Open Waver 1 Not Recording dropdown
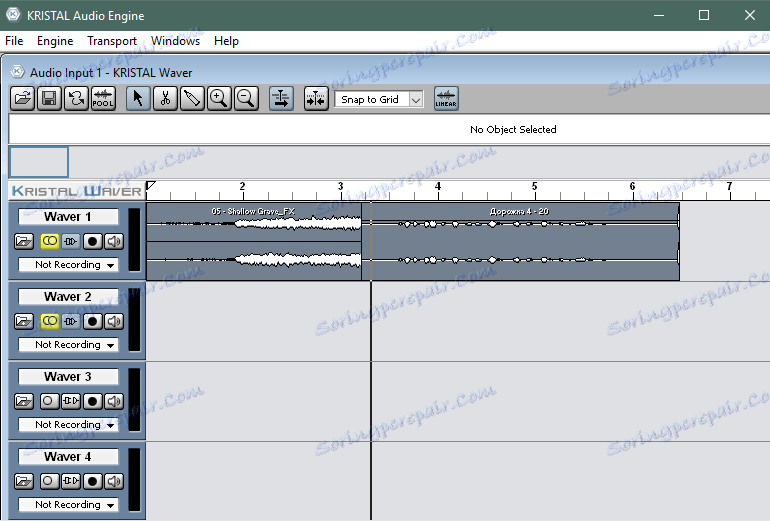The width and height of the screenshot is (770, 522). click(x=68, y=265)
